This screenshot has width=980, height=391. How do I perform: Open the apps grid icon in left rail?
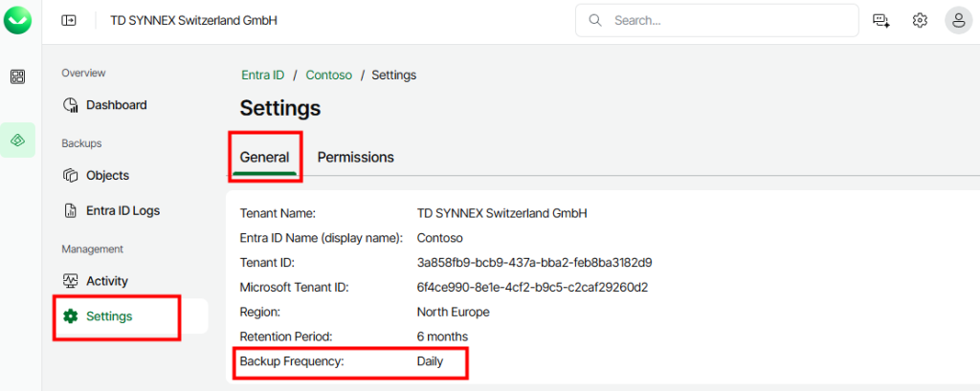(18, 76)
